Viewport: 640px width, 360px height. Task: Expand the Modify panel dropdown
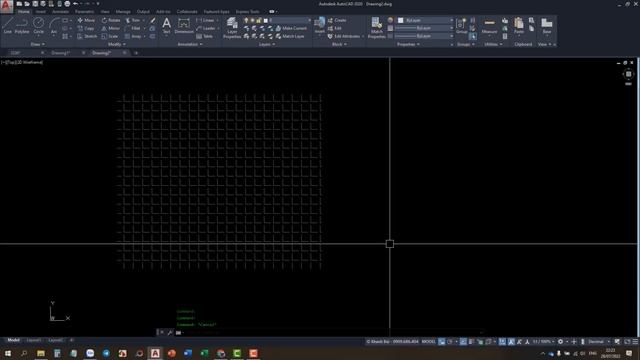117,44
